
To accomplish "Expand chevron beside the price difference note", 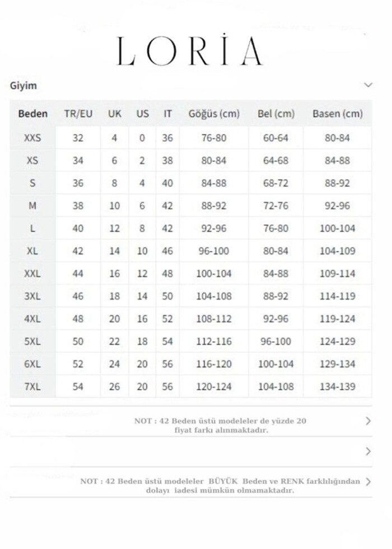I will (368, 421).
